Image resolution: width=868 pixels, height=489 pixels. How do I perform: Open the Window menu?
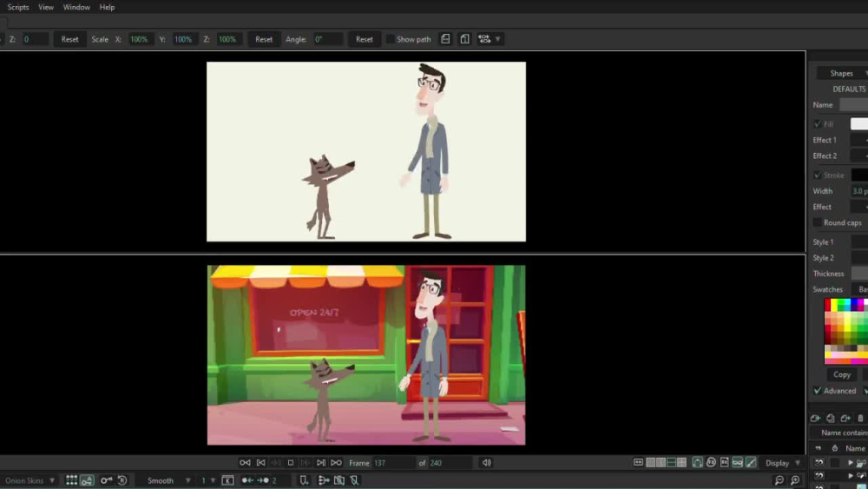[76, 7]
